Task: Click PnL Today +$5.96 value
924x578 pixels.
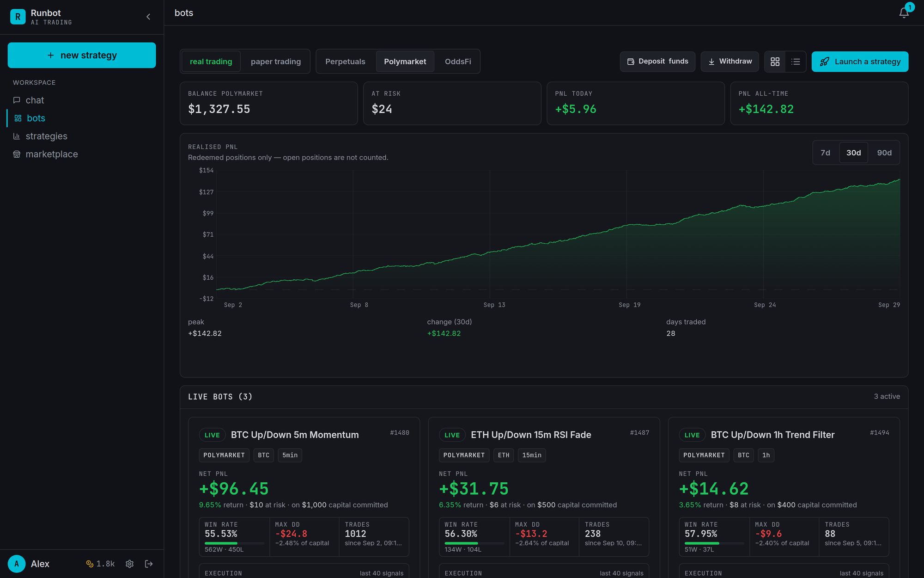Action: 576,109
